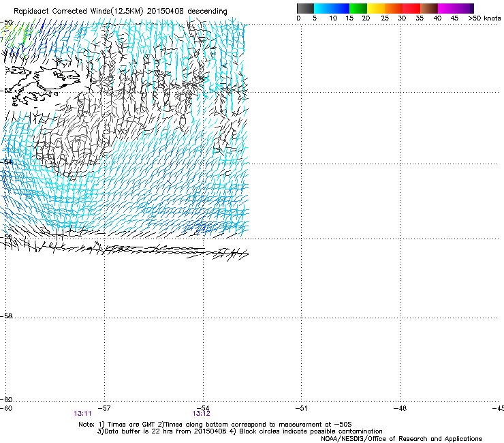Image resolution: width=504 pixels, height=443 pixels.
Task: Click the NOAA/NESDIS Office of Research credit
Action: pyautogui.click(x=401, y=439)
